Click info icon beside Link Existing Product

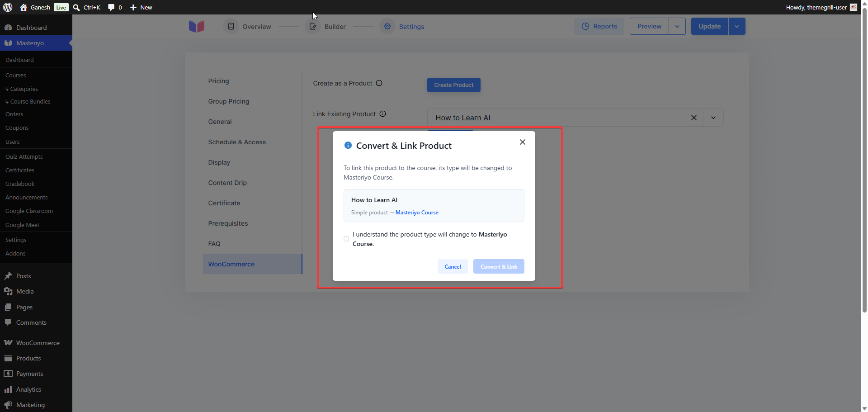click(382, 114)
